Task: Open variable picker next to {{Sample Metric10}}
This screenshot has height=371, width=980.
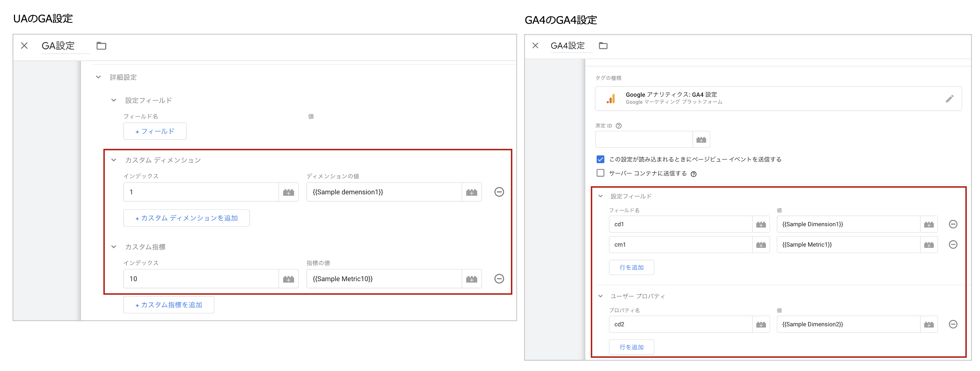Action: (472, 279)
